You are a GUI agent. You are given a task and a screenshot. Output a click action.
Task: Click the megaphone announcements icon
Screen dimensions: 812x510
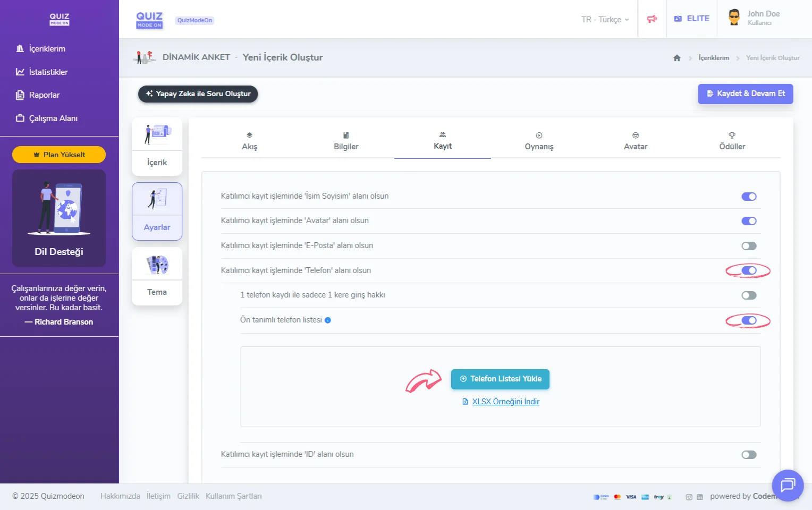(x=652, y=19)
